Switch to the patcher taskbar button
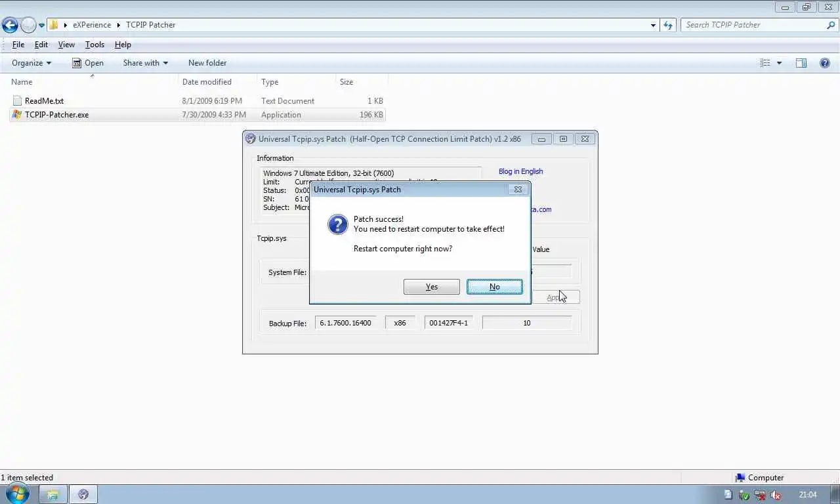The width and height of the screenshot is (840, 504). (83, 495)
